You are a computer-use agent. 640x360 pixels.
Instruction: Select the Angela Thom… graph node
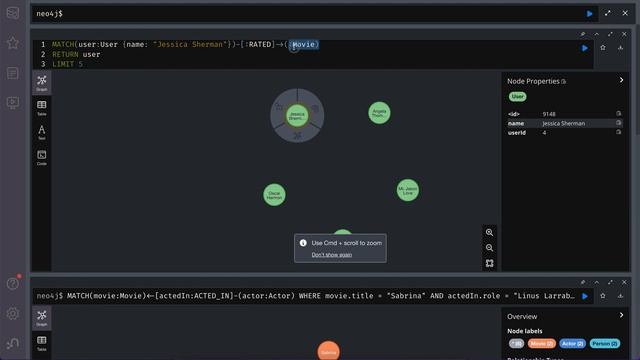tap(379, 113)
